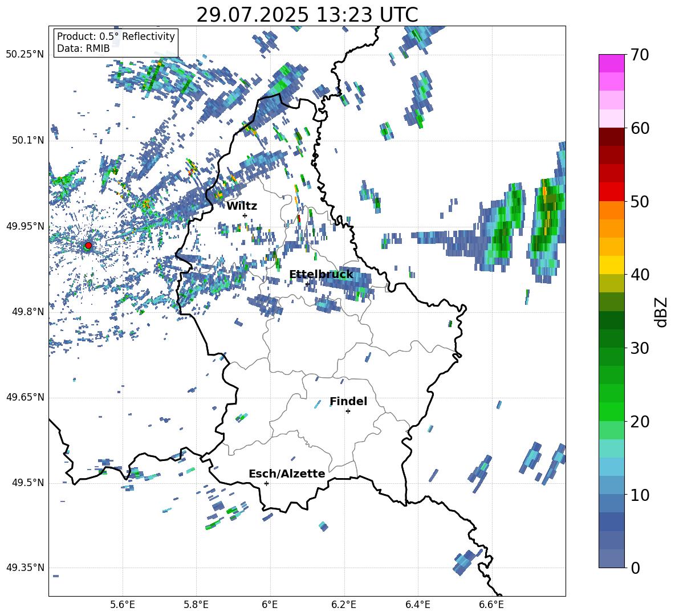
Task: Click the cross marker at Findel
Action: [x=348, y=411]
